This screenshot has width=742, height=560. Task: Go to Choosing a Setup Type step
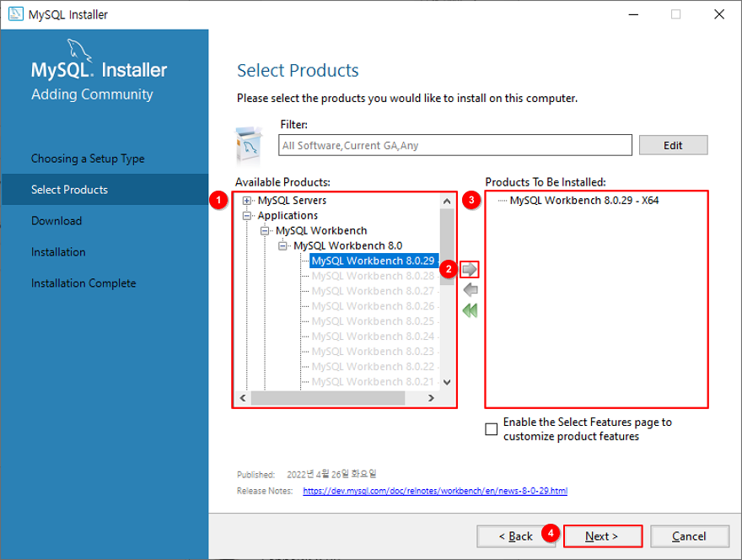88,159
